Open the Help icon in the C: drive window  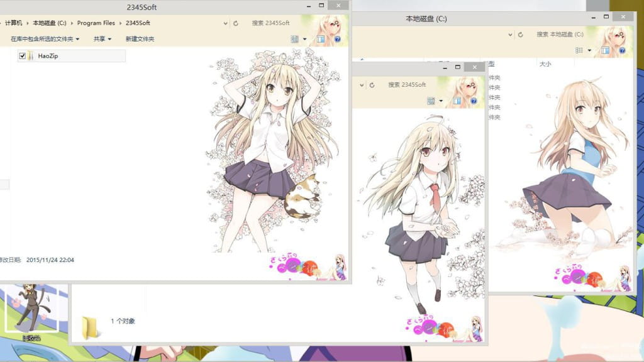pos(623,51)
